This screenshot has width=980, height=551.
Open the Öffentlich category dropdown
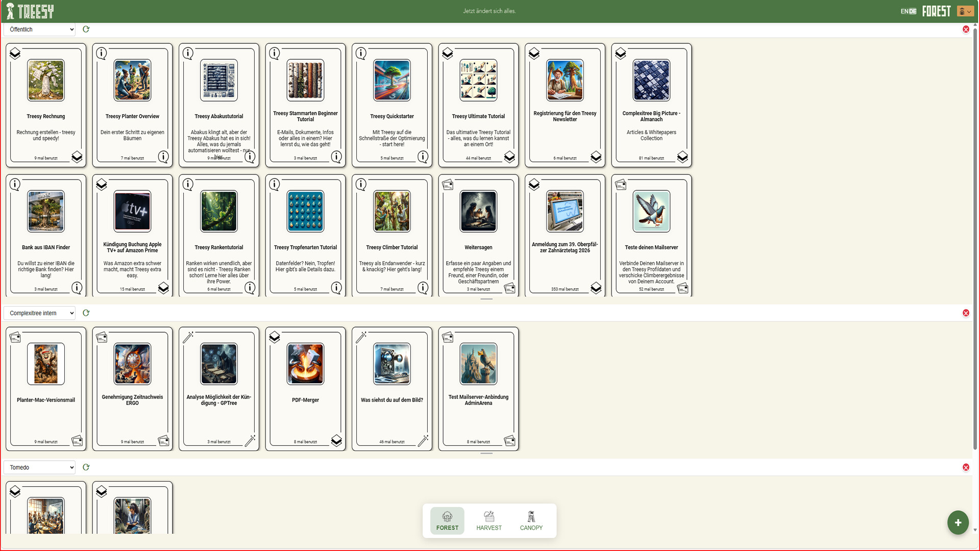coord(39,29)
